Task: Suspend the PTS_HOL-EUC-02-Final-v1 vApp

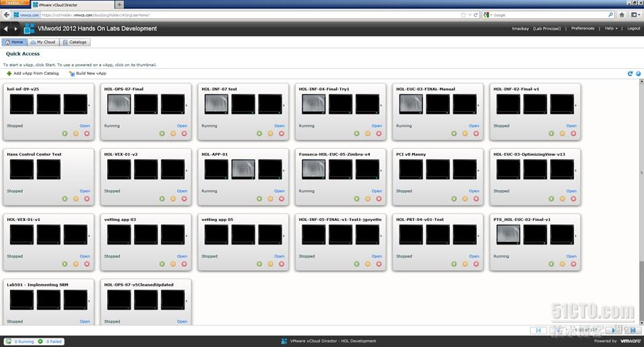Action: pos(562,264)
